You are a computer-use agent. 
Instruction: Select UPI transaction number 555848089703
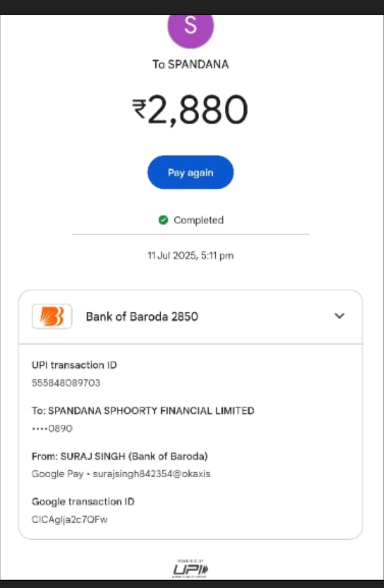(x=66, y=383)
